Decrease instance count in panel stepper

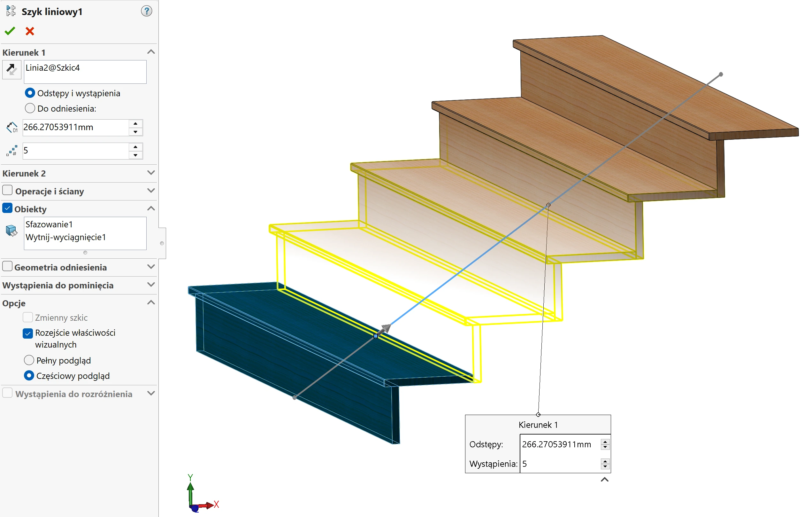click(135, 155)
